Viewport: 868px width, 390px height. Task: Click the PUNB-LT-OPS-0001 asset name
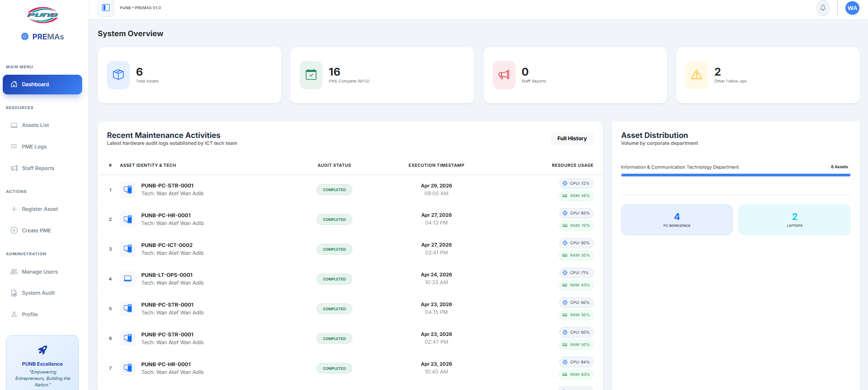point(167,275)
